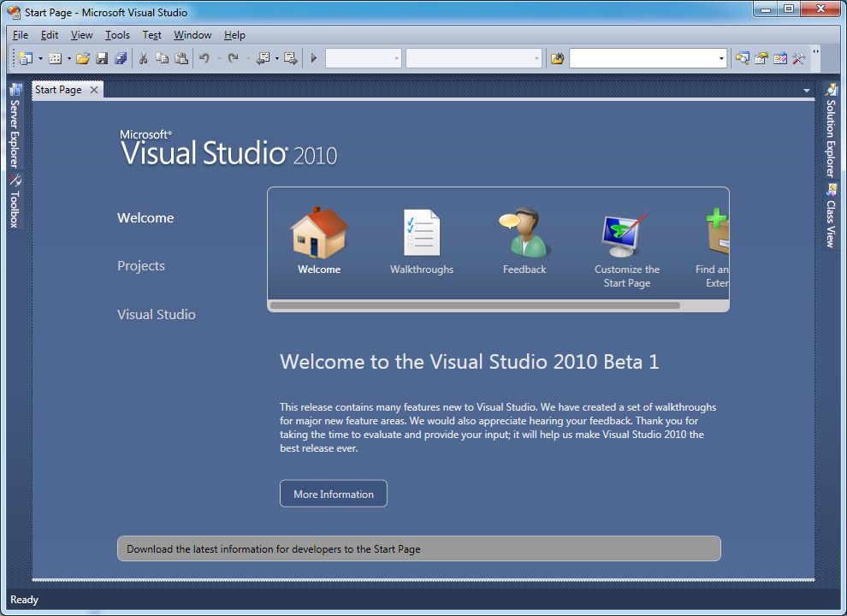Click the horizontal scrollbar under the icon strip
The width and height of the screenshot is (847, 616).
tap(475, 305)
